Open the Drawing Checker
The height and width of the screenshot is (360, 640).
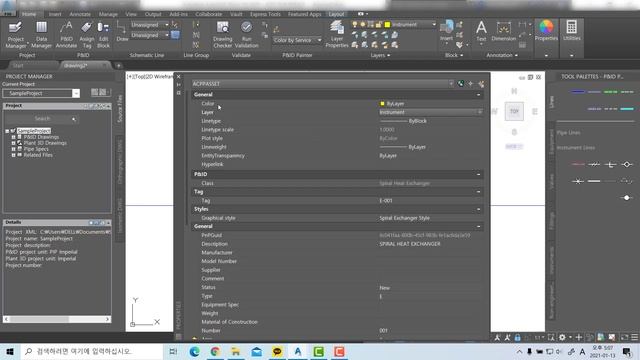[x=222, y=35]
